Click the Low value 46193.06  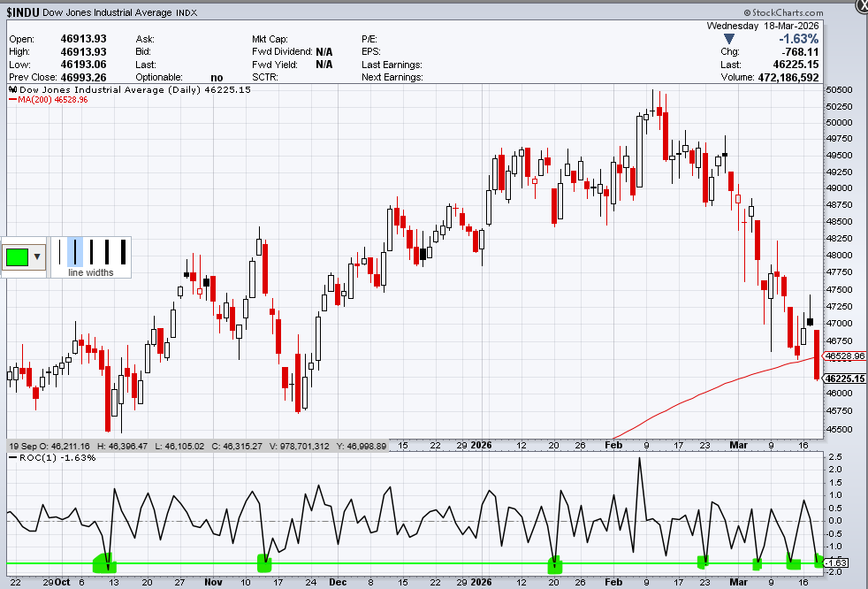(84, 65)
